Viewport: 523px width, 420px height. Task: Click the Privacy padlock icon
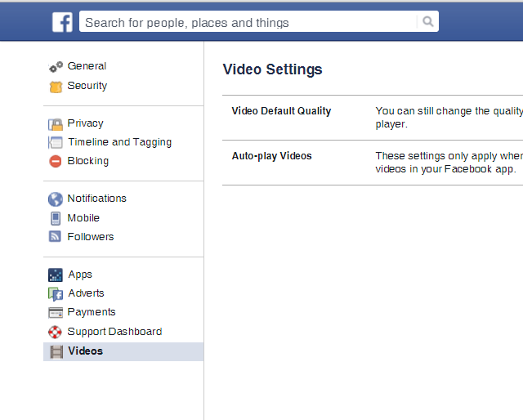[56, 124]
